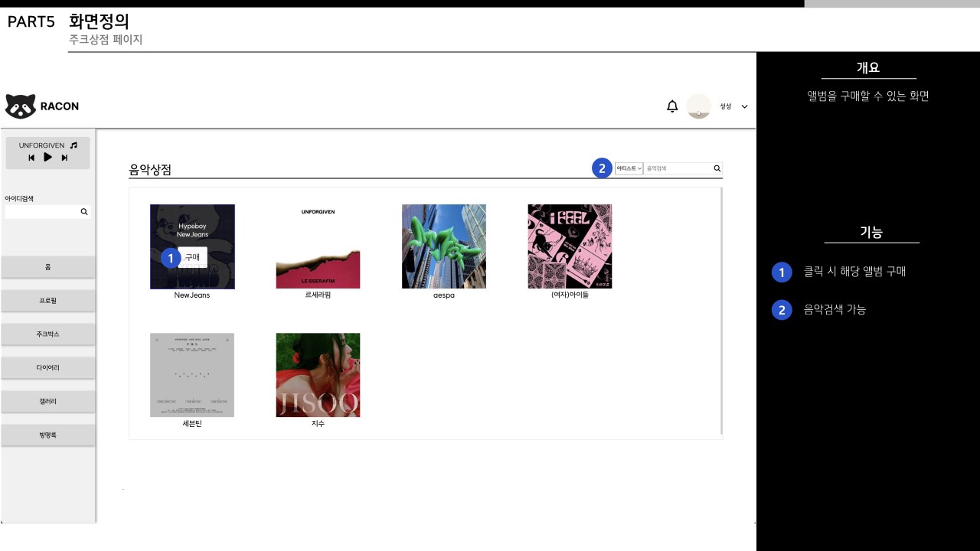Click the 지수 artist label
The image size is (980, 551).
(318, 424)
